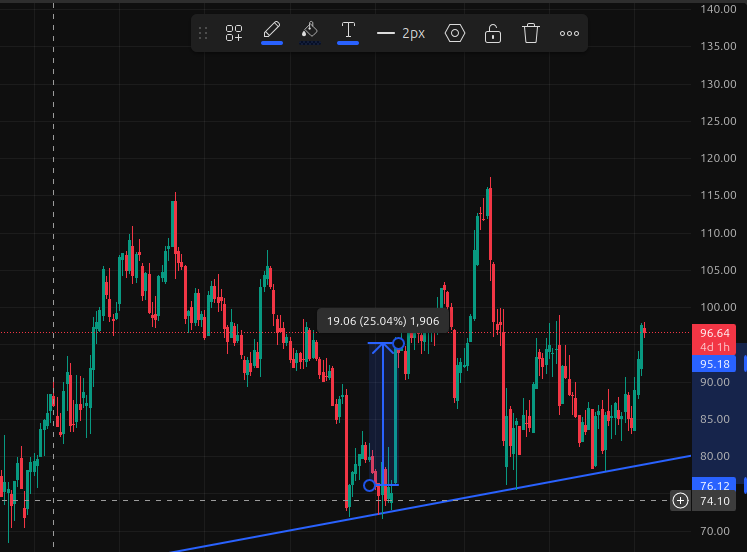Toggle the lock on the drawing
Image resolution: width=747 pixels, height=552 pixels.
coord(493,33)
